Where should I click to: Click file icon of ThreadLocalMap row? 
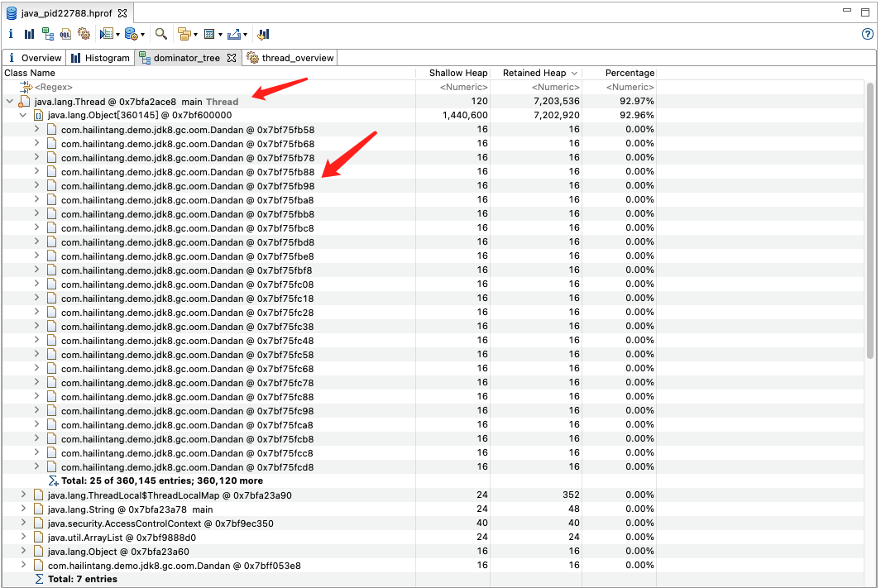click(x=38, y=495)
